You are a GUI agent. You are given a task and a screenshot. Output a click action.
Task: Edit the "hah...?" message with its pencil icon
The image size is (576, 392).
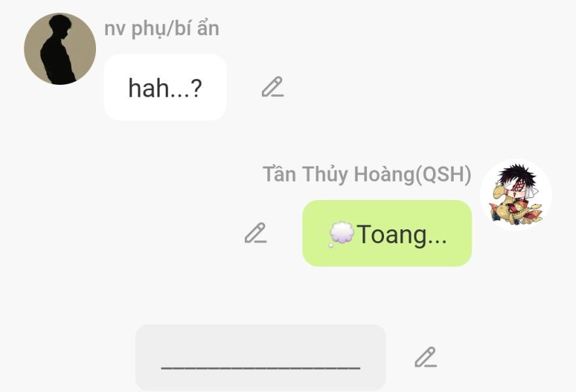[x=272, y=87]
